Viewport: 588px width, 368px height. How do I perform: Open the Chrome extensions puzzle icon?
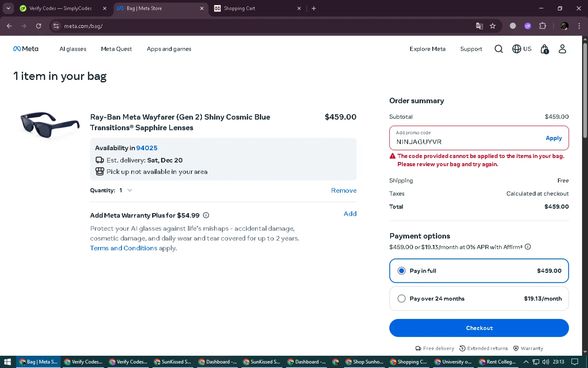pos(543,26)
